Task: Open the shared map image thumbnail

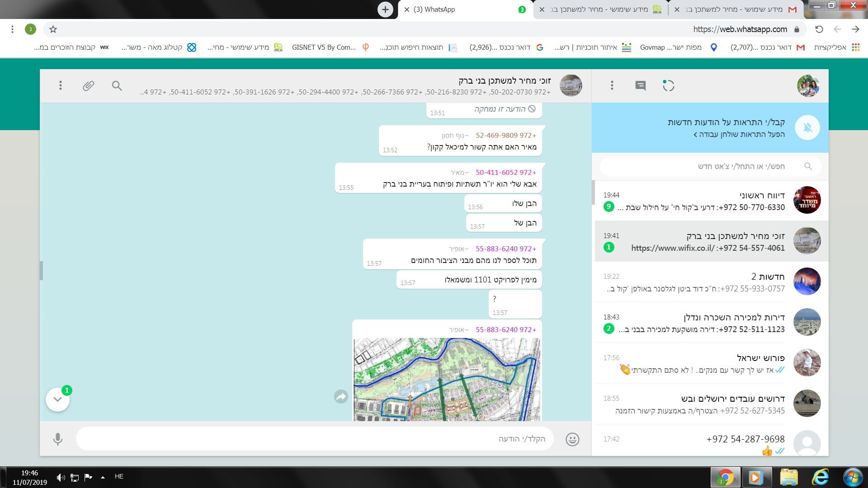Action: point(447,380)
